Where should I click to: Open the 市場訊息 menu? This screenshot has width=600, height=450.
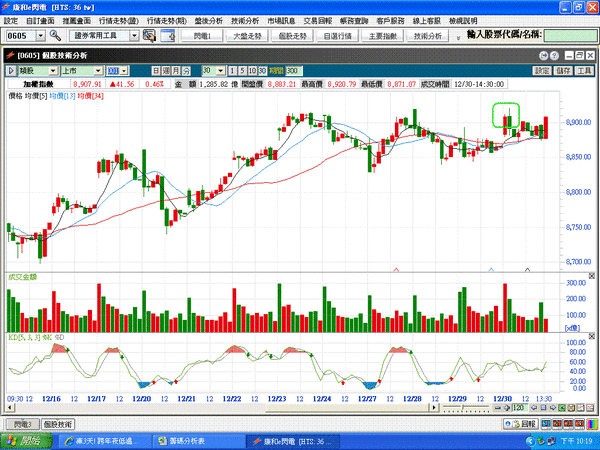coord(282,21)
